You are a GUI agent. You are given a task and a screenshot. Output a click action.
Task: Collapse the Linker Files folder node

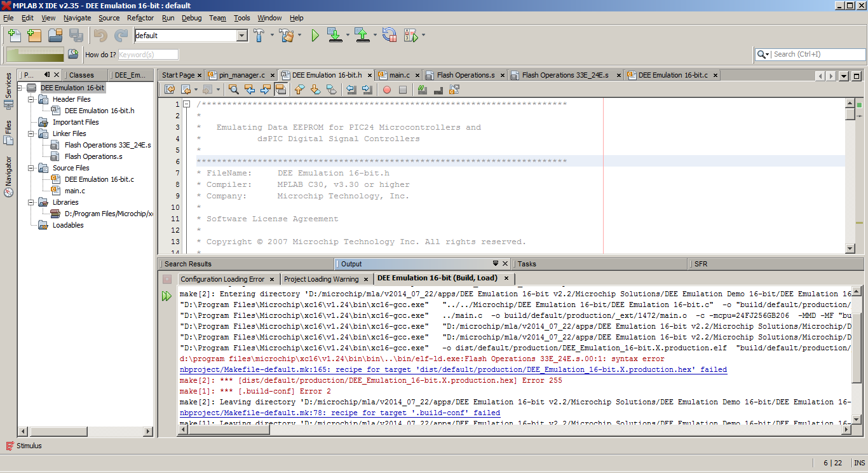coord(31,134)
